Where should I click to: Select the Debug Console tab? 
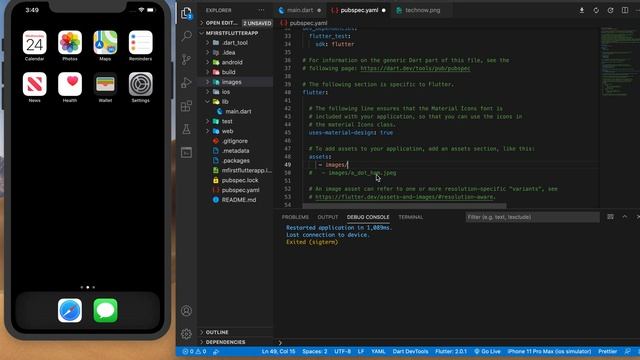368,217
